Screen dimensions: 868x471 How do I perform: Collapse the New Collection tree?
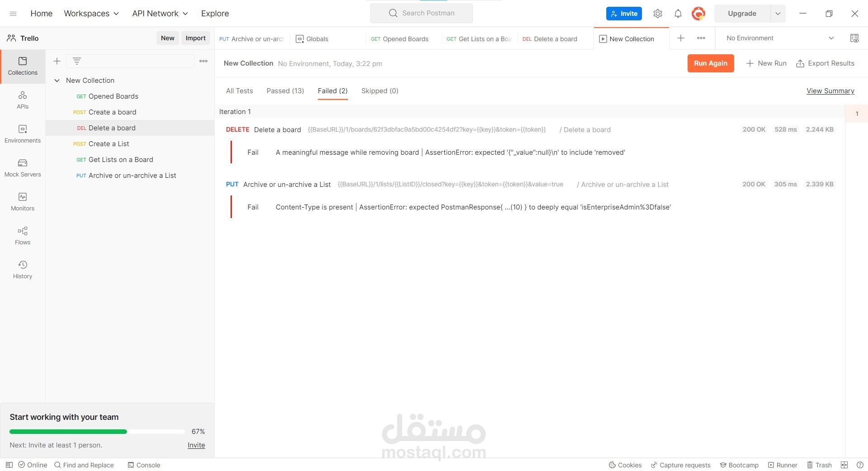(57, 81)
